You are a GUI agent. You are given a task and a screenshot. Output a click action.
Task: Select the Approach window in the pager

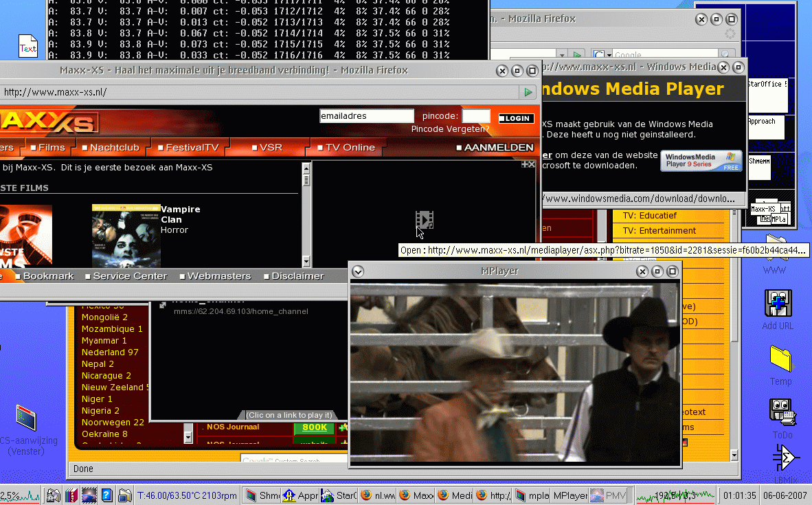click(765, 127)
